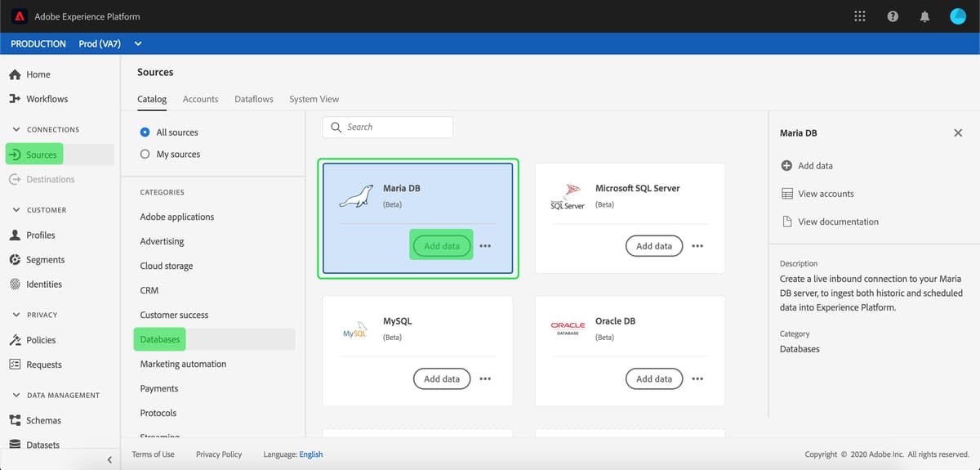Image resolution: width=980 pixels, height=470 pixels.
Task: Collapse the left navigation with the arrow
Action: (109, 460)
